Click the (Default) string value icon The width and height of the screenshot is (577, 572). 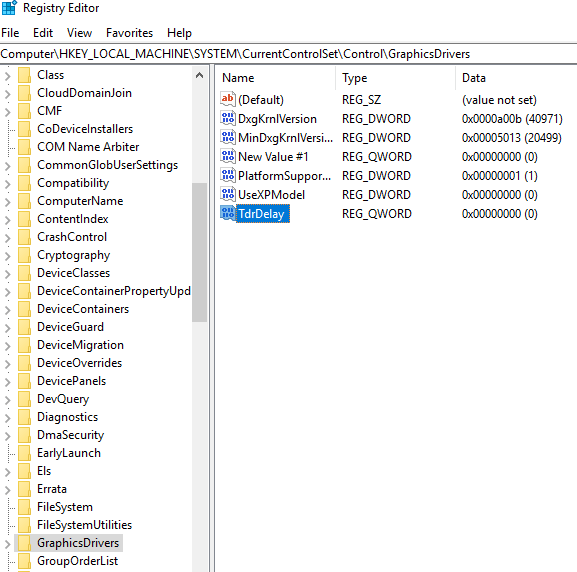tap(228, 99)
